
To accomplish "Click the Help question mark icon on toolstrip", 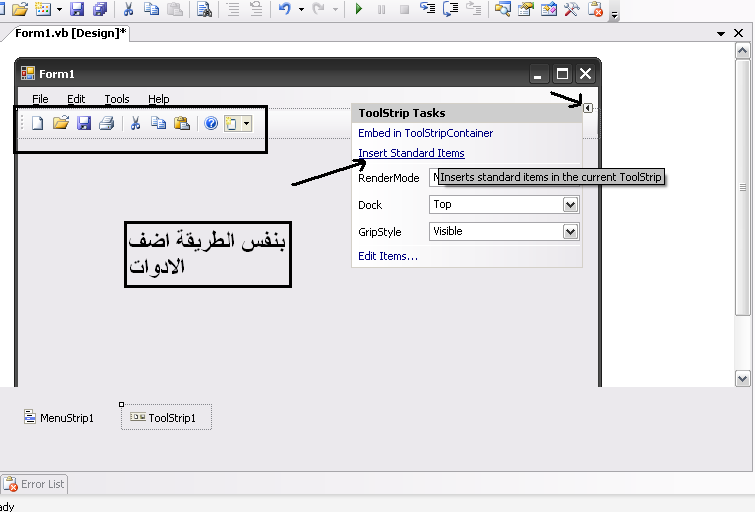I will point(211,124).
